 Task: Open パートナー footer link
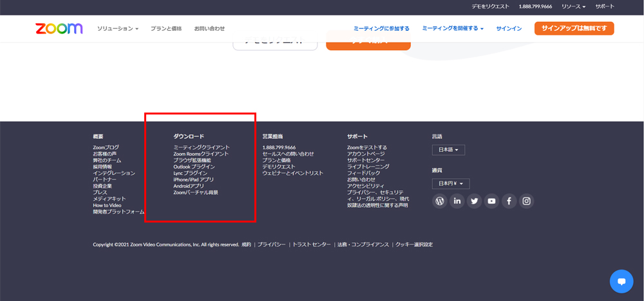[x=105, y=179]
